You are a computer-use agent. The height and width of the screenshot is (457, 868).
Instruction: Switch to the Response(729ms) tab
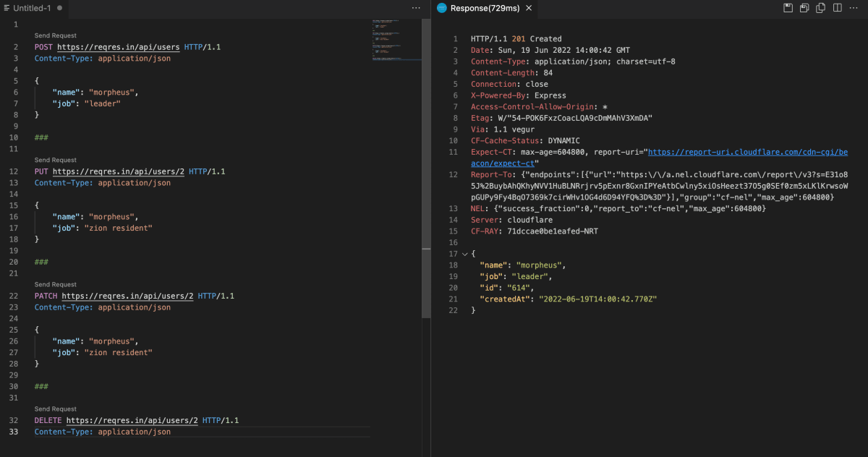click(x=485, y=8)
